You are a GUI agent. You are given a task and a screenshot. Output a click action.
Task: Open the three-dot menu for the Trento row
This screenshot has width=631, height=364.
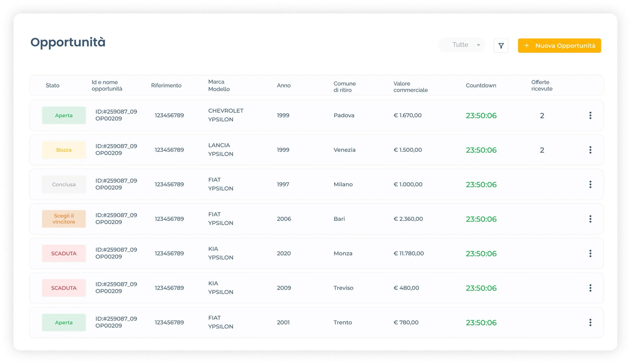coord(590,322)
